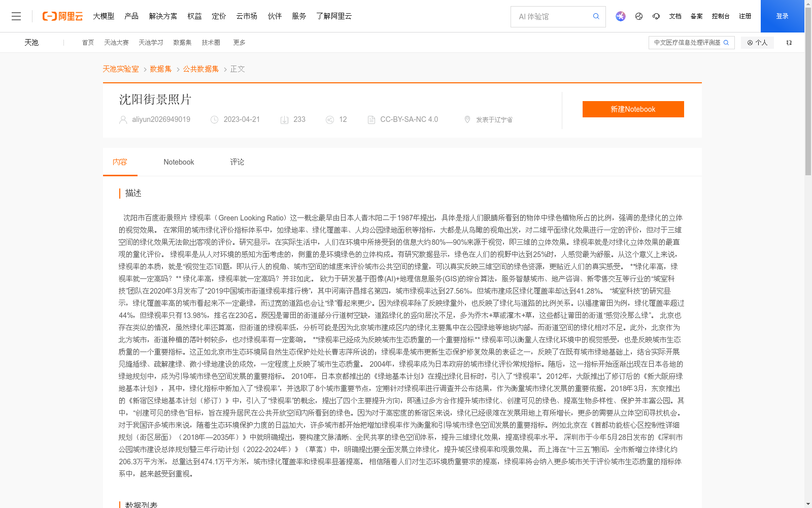812x508 pixels.
Task: Open 技术圈 section
Action: 211,43
